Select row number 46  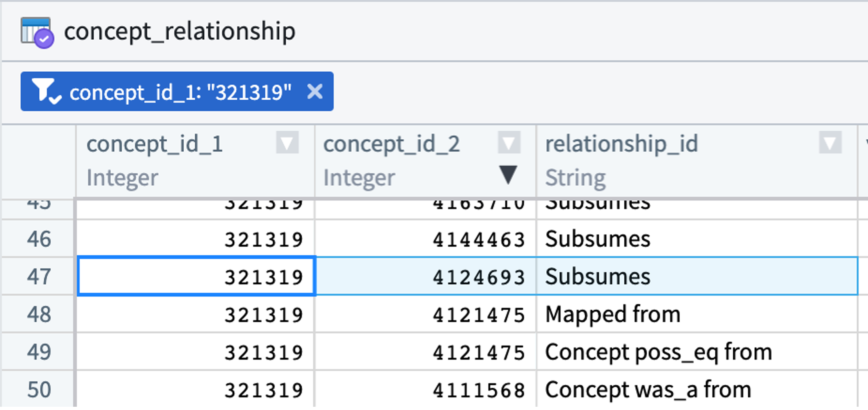pyautogui.click(x=39, y=239)
